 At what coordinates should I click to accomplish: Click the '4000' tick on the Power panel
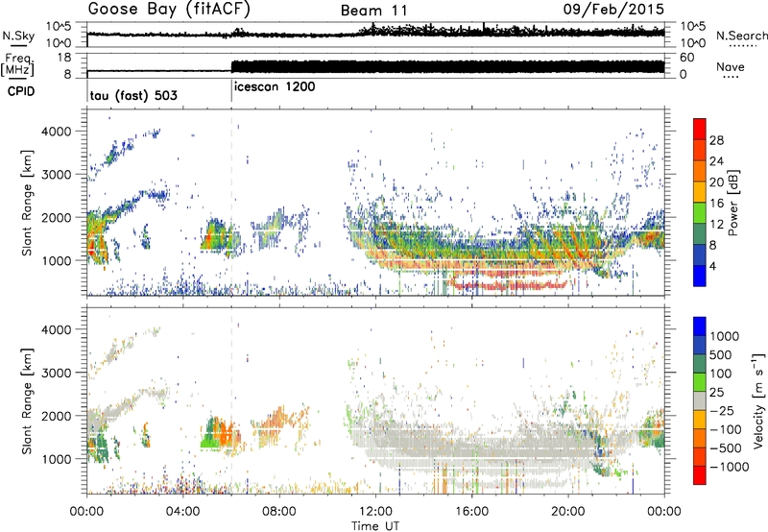click(x=57, y=132)
